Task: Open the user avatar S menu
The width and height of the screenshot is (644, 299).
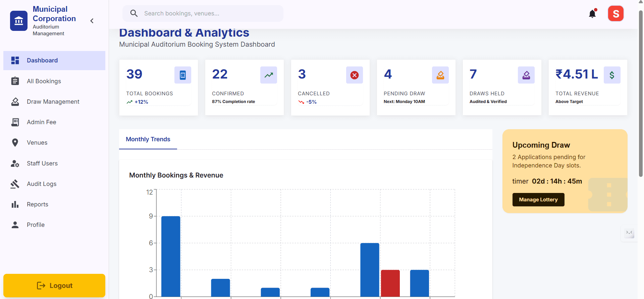Action: pyautogui.click(x=616, y=13)
